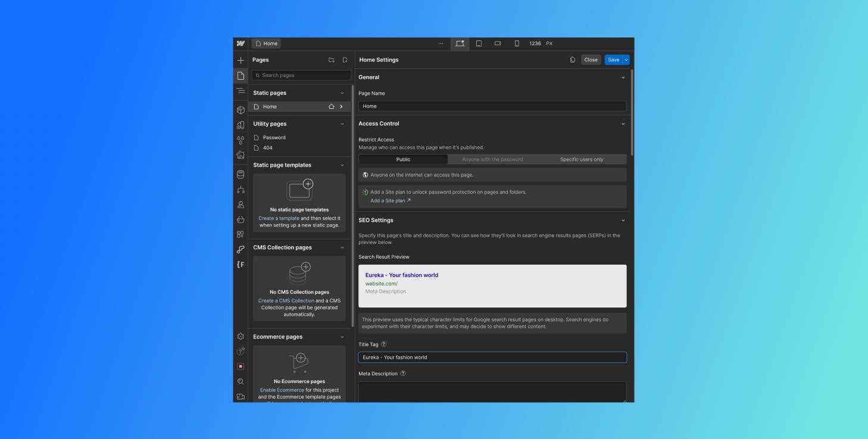Switch to mobile landscape breakpoint
The width and height of the screenshot is (868, 439).
498,43
